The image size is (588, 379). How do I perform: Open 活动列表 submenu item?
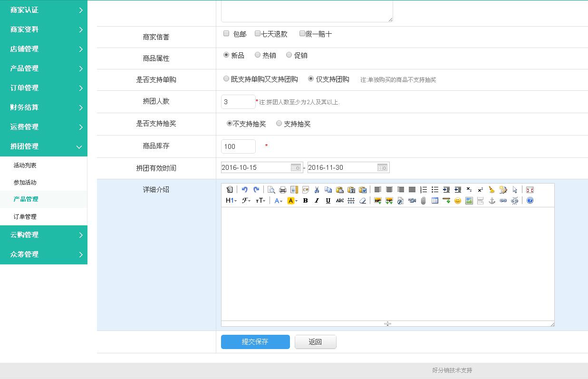pos(25,165)
